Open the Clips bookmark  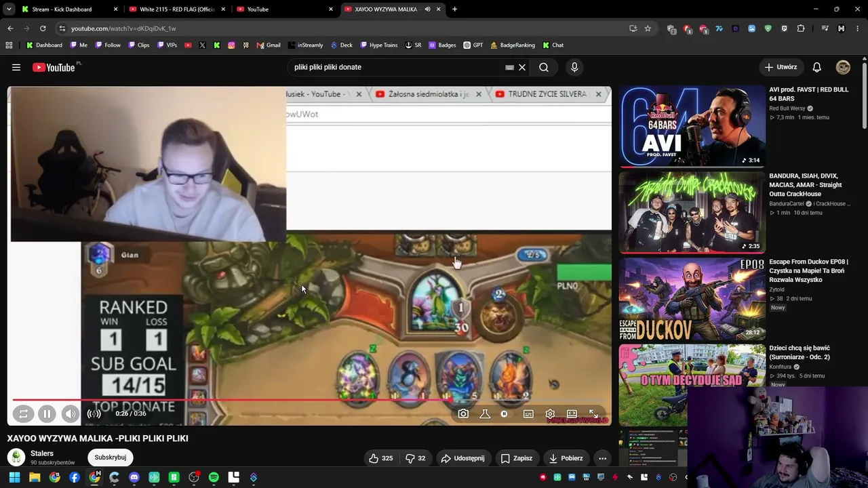click(138, 45)
